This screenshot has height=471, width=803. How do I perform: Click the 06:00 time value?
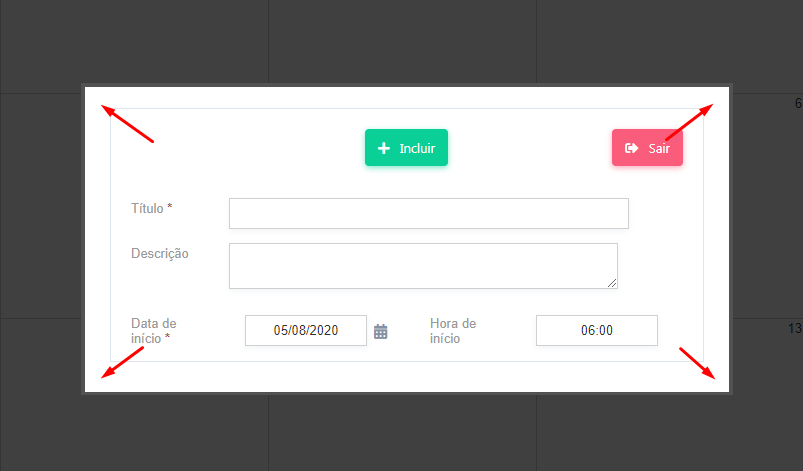[x=597, y=331]
